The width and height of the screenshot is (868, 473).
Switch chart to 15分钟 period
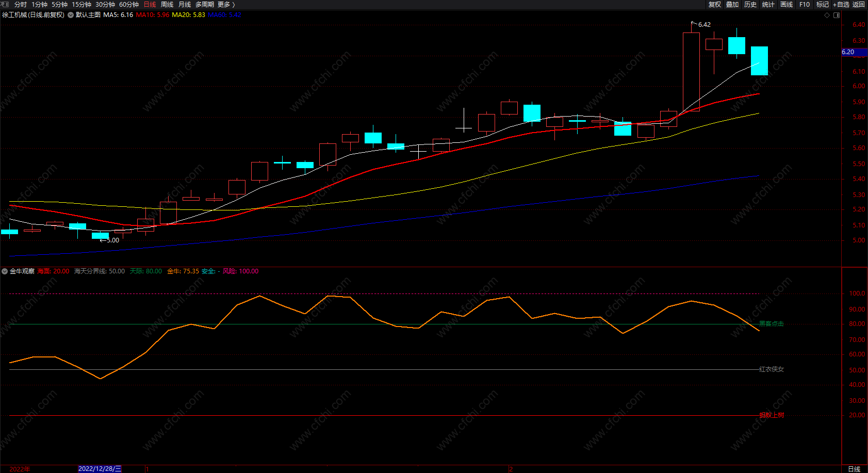coord(81,5)
